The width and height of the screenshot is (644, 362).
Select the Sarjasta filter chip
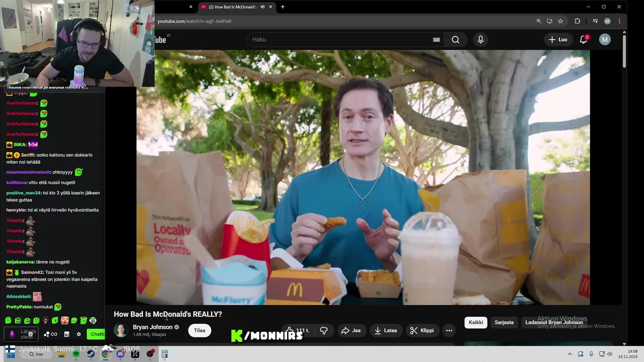[x=504, y=322]
